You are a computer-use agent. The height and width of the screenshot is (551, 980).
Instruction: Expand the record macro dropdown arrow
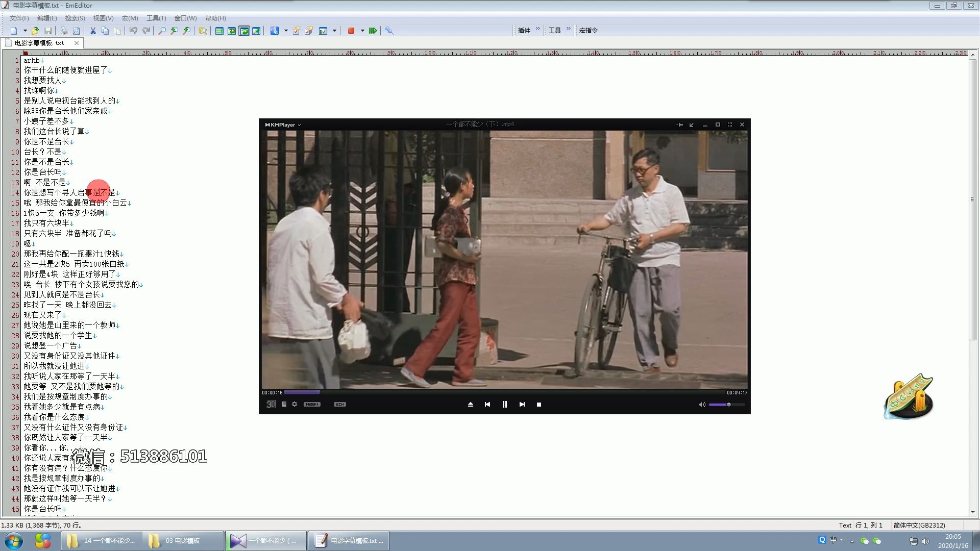pos(362,31)
